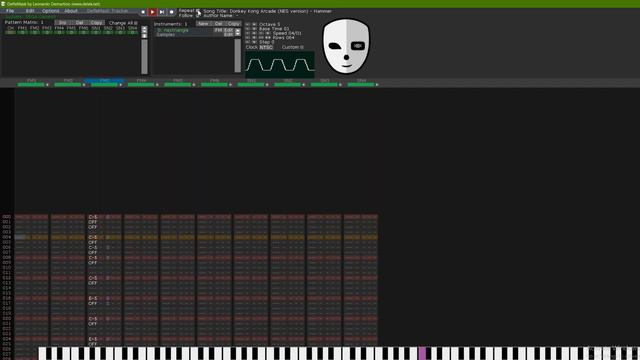
Task: Click the red Play song button
Action: (152, 12)
